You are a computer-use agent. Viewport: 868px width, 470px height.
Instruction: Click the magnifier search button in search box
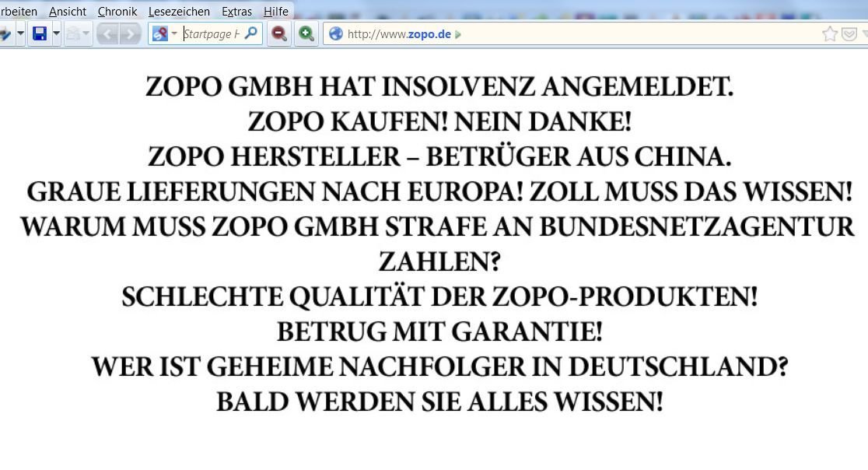coord(250,33)
